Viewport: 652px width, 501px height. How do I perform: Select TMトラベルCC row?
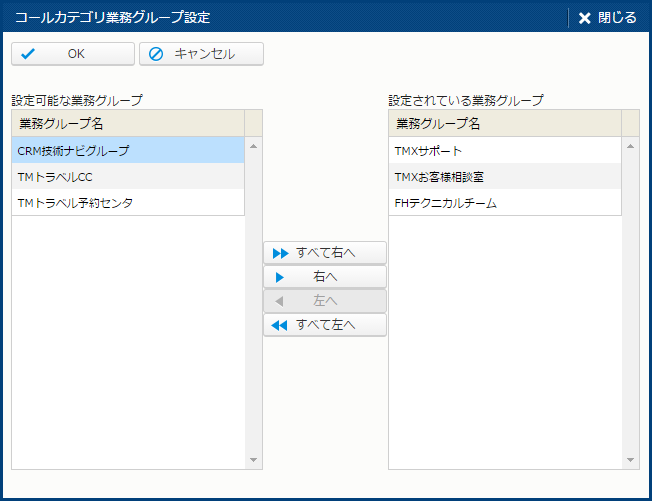pos(128,177)
